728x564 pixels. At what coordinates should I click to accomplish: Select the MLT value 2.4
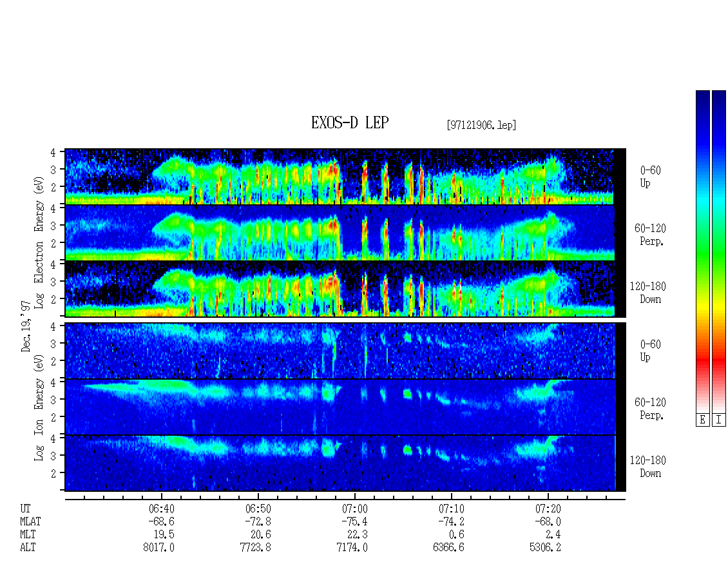(553, 535)
